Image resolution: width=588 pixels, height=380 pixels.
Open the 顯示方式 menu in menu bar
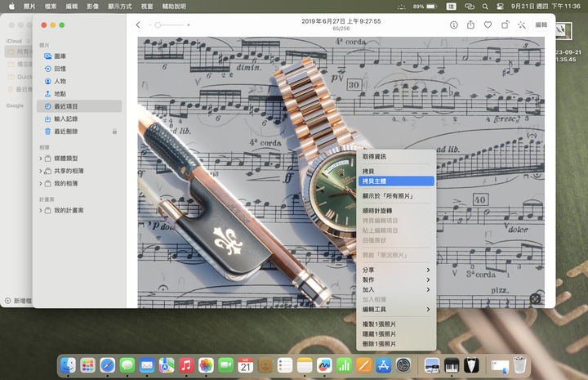click(x=120, y=7)
